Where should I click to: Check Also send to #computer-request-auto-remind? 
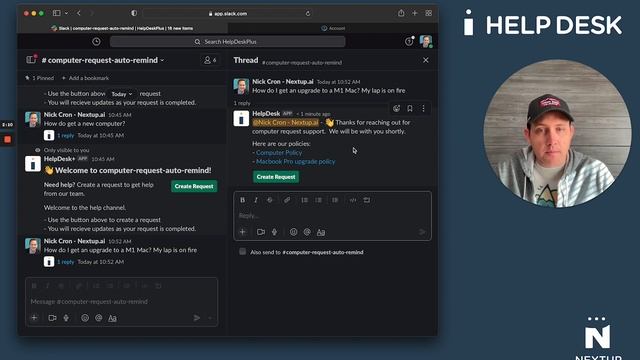242,251
